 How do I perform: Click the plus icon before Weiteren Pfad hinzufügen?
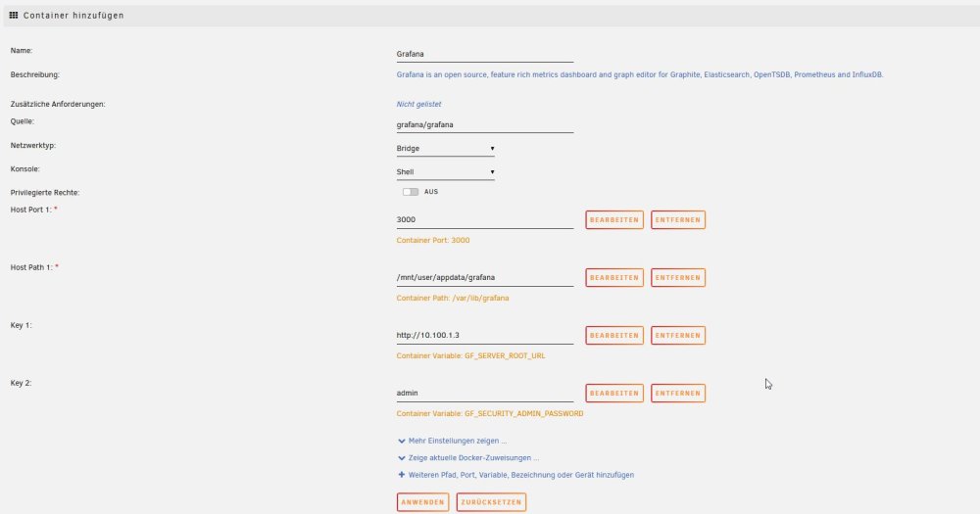point(401,475)
